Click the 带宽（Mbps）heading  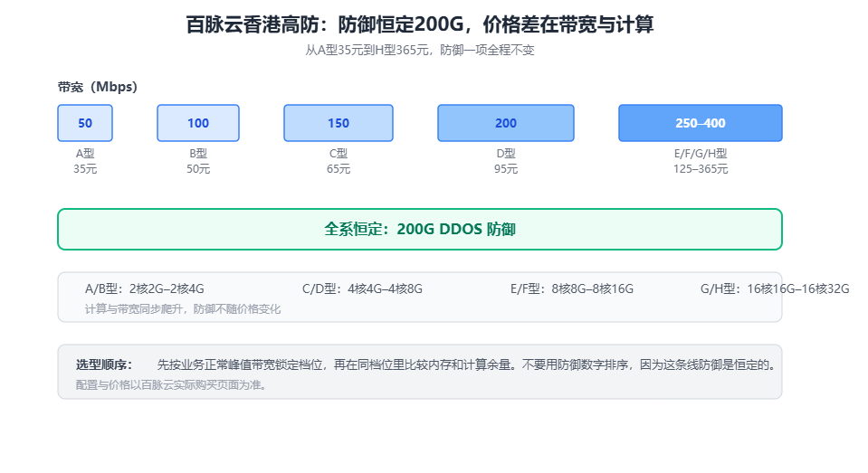coord(98,87)
